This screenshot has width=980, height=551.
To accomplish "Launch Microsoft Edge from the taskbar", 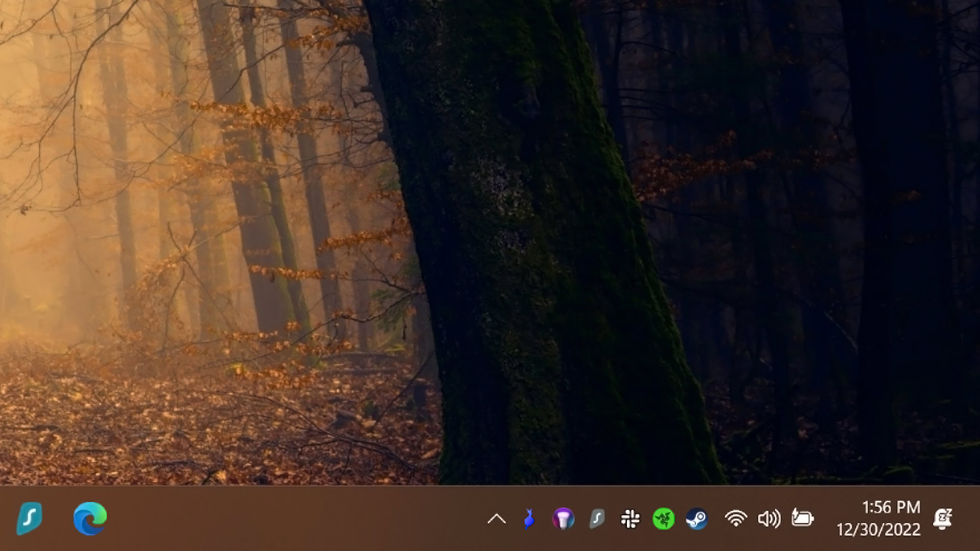I will (x=90, y=519).
